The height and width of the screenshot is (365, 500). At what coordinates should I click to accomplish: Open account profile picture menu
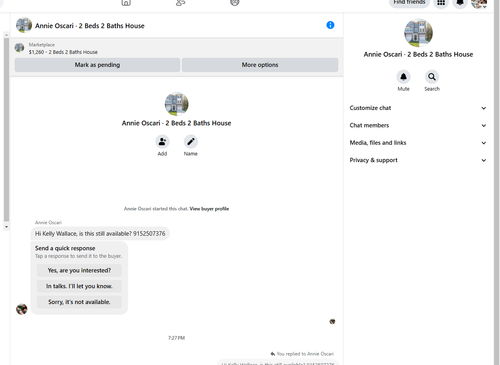pyautogui.click(x=479, y=3)
